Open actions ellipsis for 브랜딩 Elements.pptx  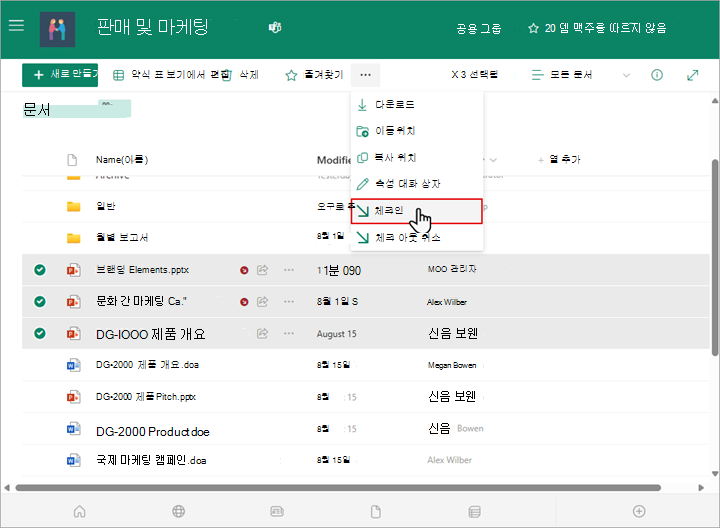pyautogui.click(x=289, y=270)
